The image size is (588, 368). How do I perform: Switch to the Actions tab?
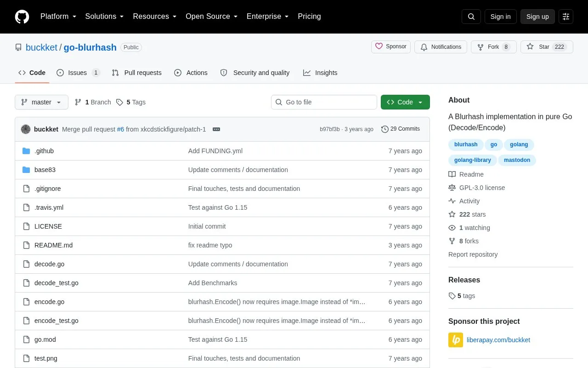[x=191, y=73]
